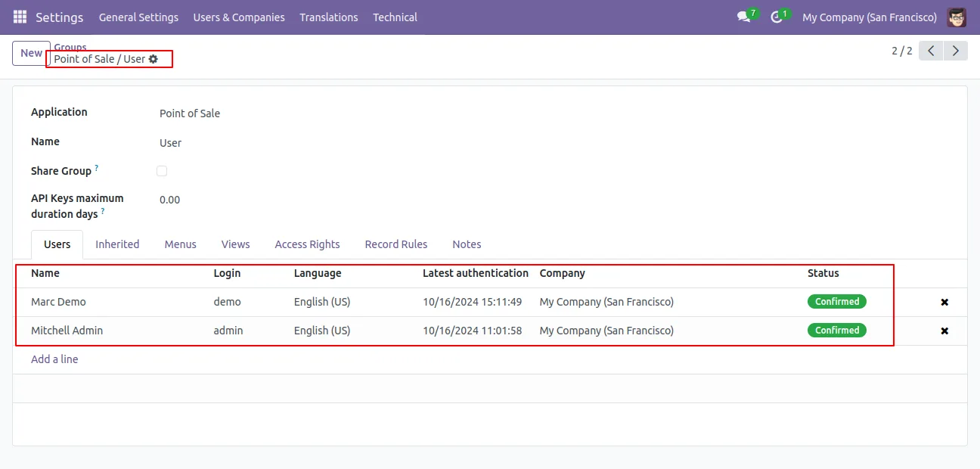The width and height of the screenshot is (980, 469).
Task: Click the Settings app title
Action: pos(60,17)
